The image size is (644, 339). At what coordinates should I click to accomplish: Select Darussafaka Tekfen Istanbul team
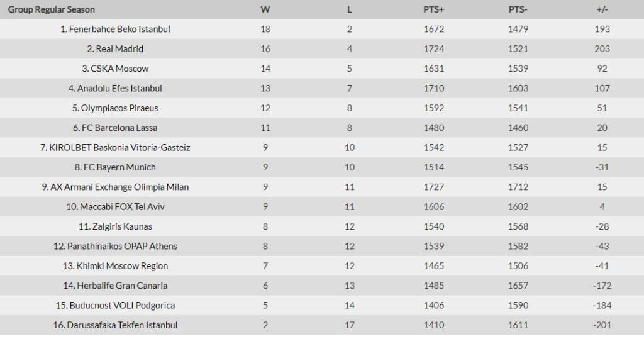click(115, 325)
